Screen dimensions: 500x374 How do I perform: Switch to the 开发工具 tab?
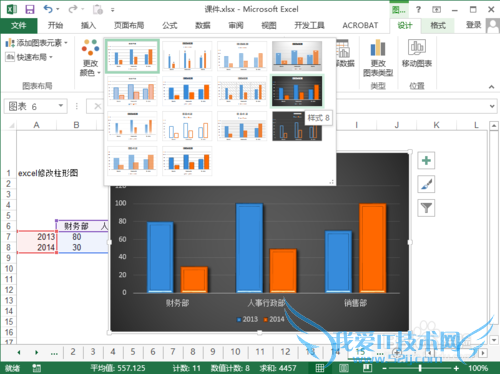point(309,25)
